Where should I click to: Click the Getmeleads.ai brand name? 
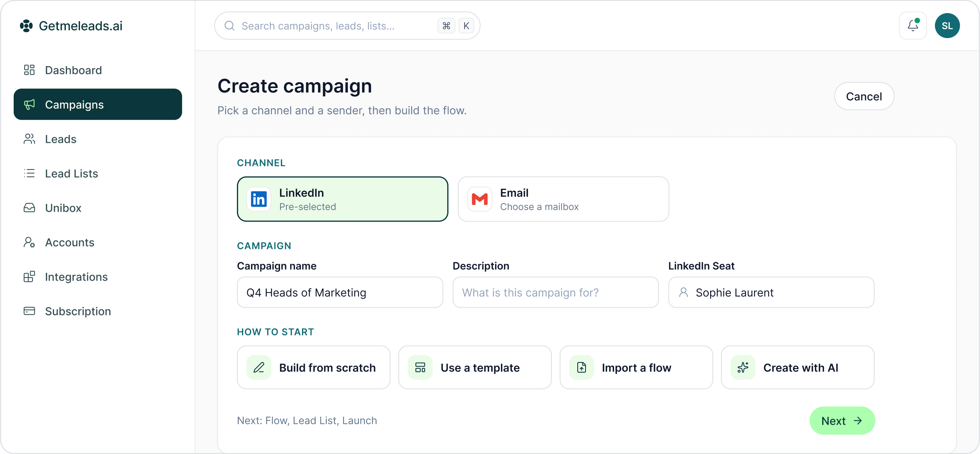[81, 26]
